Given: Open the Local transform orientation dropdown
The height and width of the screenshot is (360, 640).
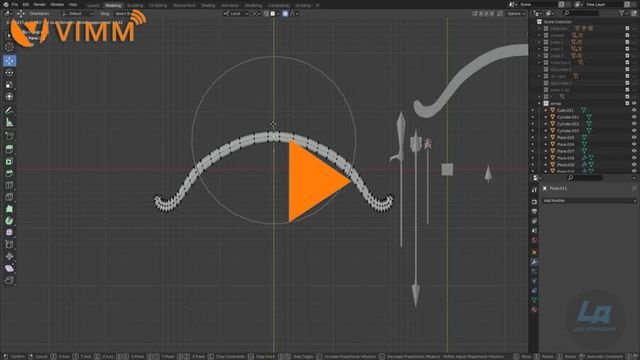Looking at the screenshot, I should [236, 13].
